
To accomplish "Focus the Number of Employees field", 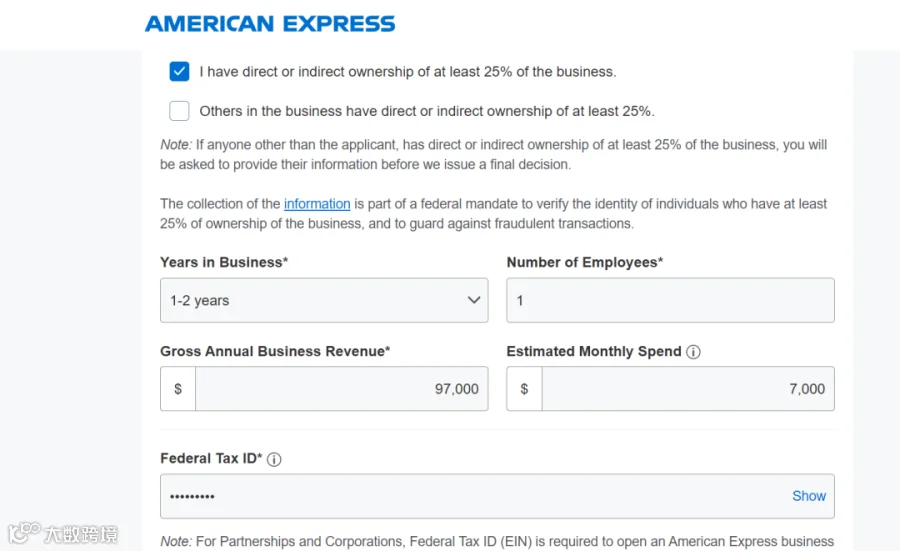I will 670,300.
